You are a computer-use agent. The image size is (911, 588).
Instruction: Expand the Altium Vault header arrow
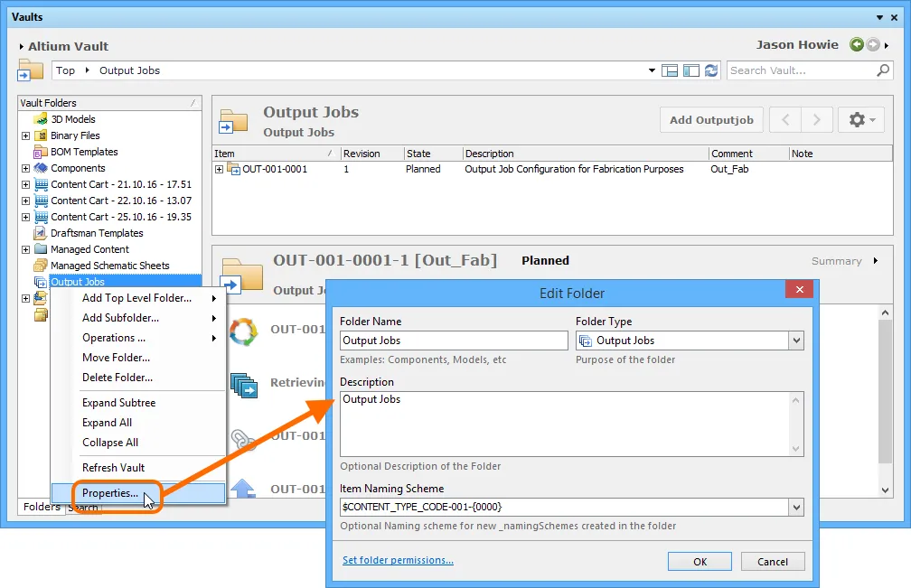point(22,46)
